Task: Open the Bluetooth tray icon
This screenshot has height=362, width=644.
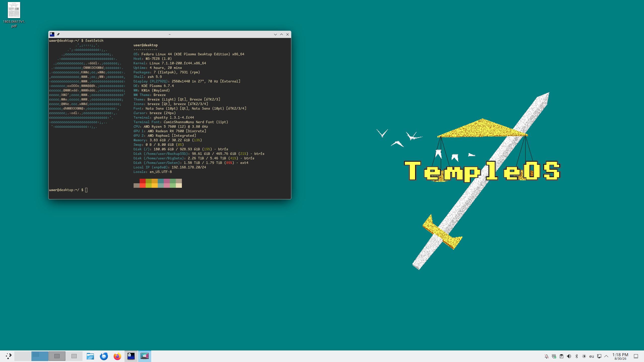Action: coord(577,356)
